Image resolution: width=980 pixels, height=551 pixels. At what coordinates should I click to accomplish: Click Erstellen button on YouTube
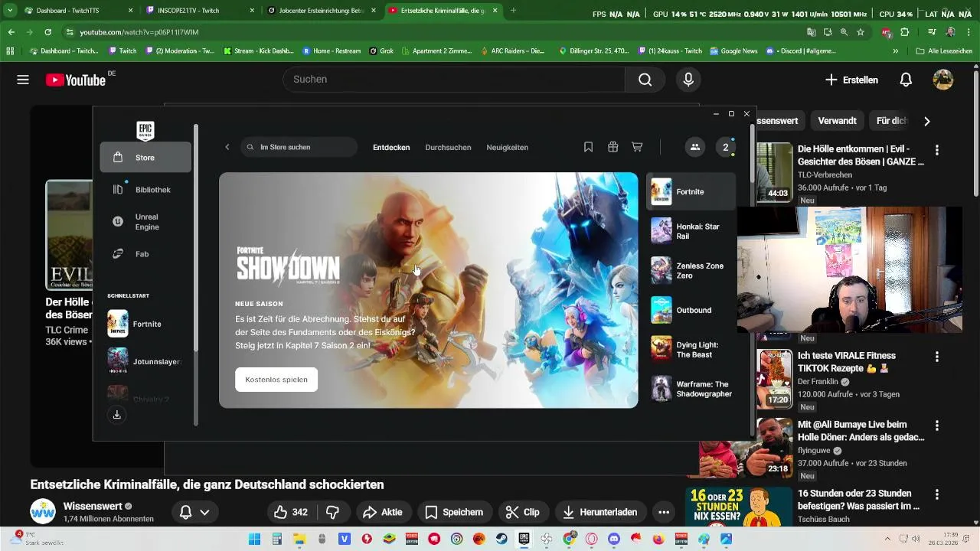click(851, 80)
